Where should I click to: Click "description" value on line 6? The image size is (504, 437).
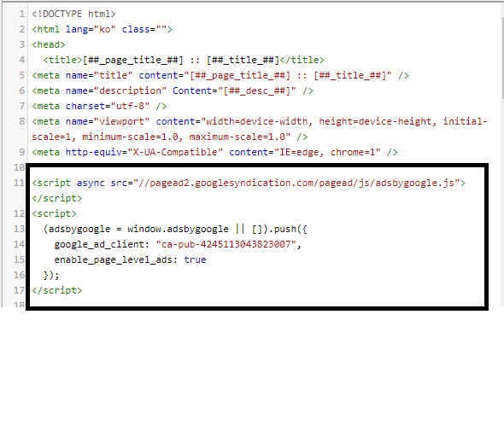130,90
